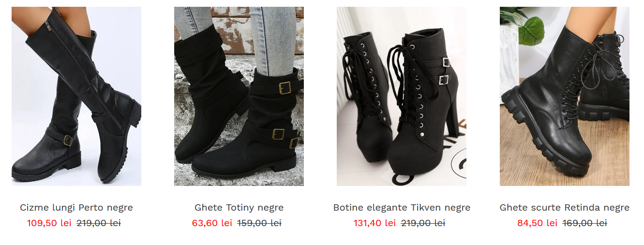Go to the Ghete scurte Retinda negre title

click(565, 208)
